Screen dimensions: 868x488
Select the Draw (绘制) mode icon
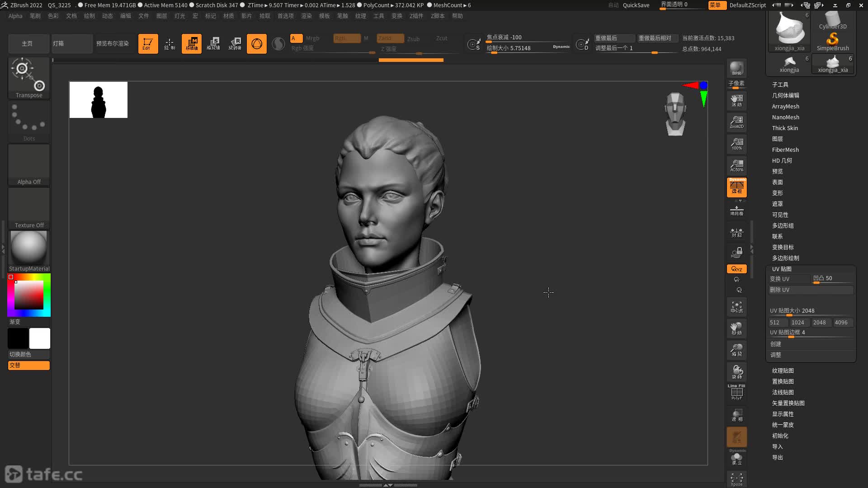(x=170, y=44)
